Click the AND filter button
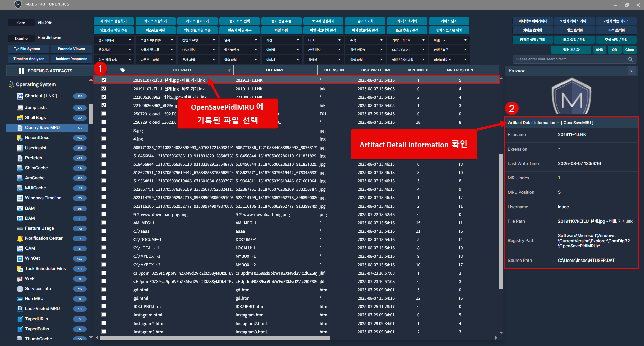 (x=599, y=50)
